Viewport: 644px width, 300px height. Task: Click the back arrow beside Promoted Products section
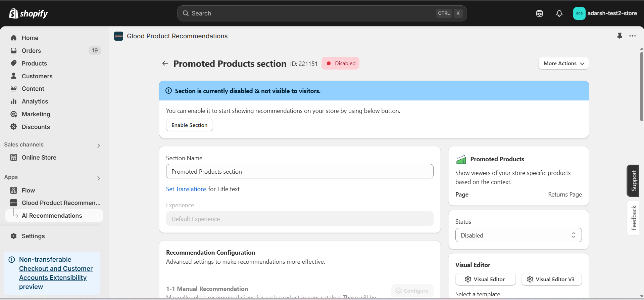coord(165,63)
